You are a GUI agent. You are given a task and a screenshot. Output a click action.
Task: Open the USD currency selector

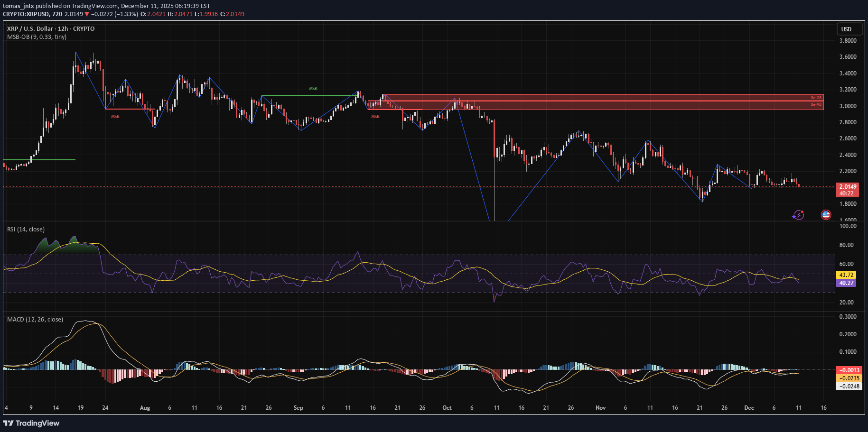tap(846, 29)
